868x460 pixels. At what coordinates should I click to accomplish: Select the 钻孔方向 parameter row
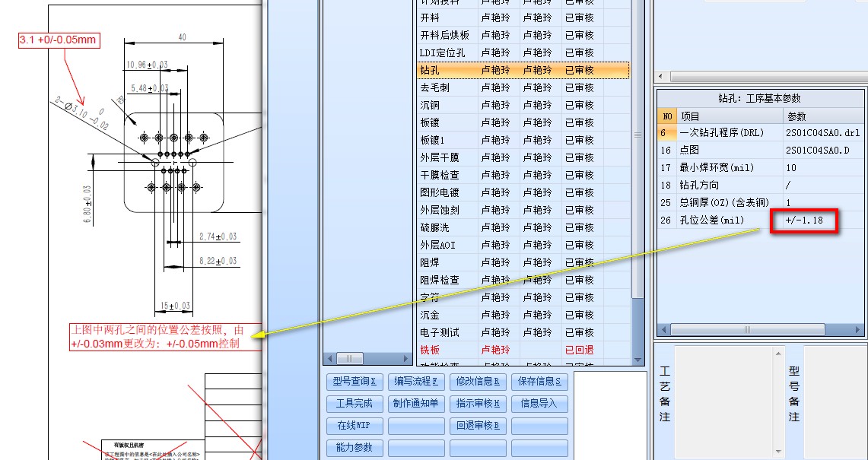coord(761,185)
